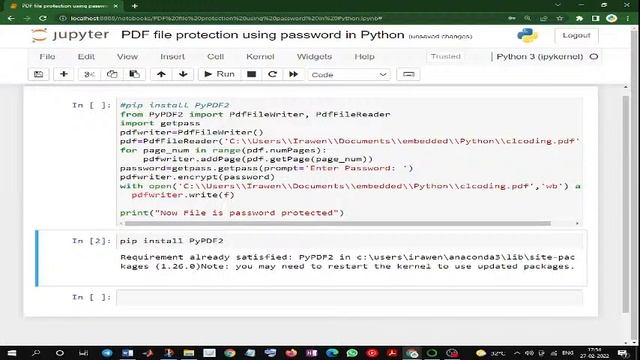Restart kernel and run all cells icon
This screenshot has width=640, height=360.
point(293,74)
